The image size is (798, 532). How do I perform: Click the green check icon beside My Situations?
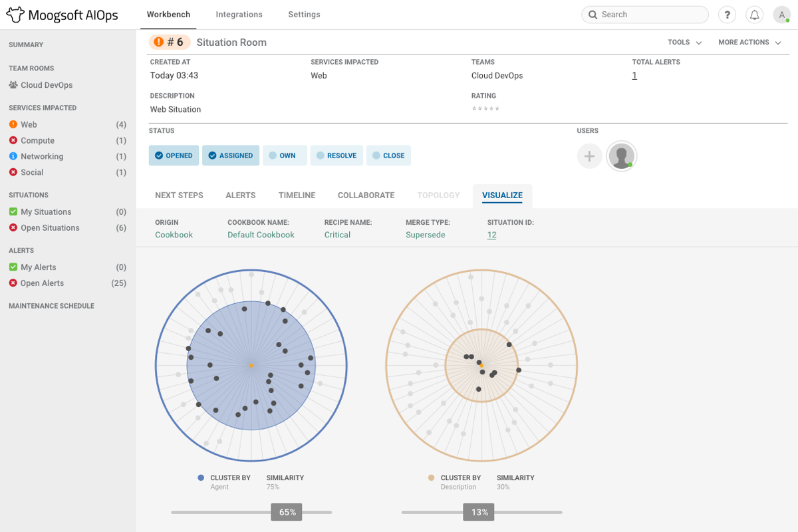[13, 211]
